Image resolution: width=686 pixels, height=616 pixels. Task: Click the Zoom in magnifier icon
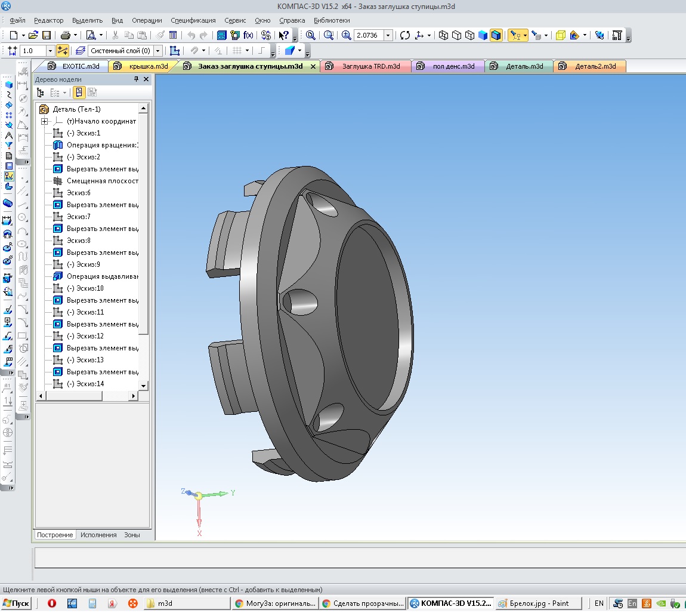click(x=346, y=35)
